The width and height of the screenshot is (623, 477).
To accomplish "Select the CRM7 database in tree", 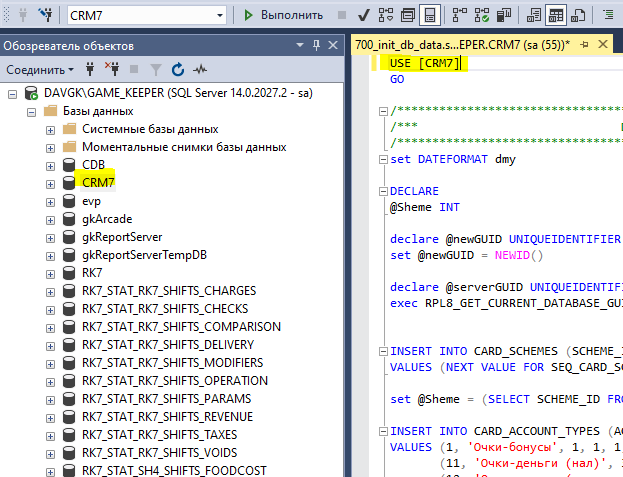I will [98, 182].
